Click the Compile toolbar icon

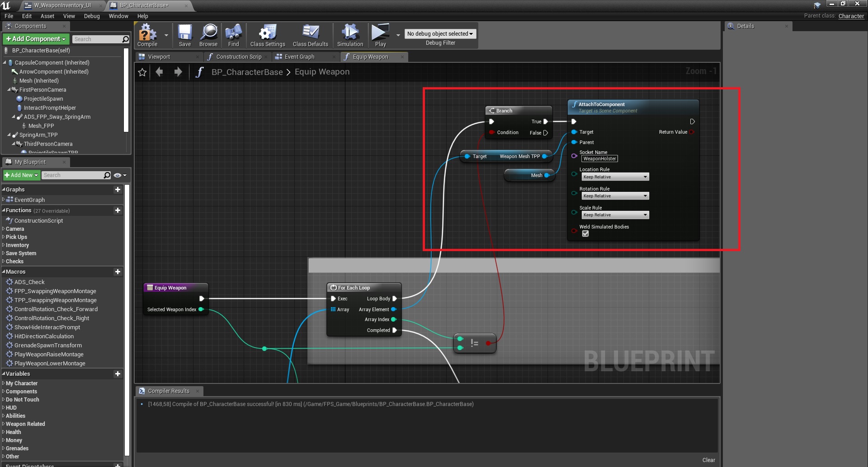pyautogui.click(x=147, y=35)
